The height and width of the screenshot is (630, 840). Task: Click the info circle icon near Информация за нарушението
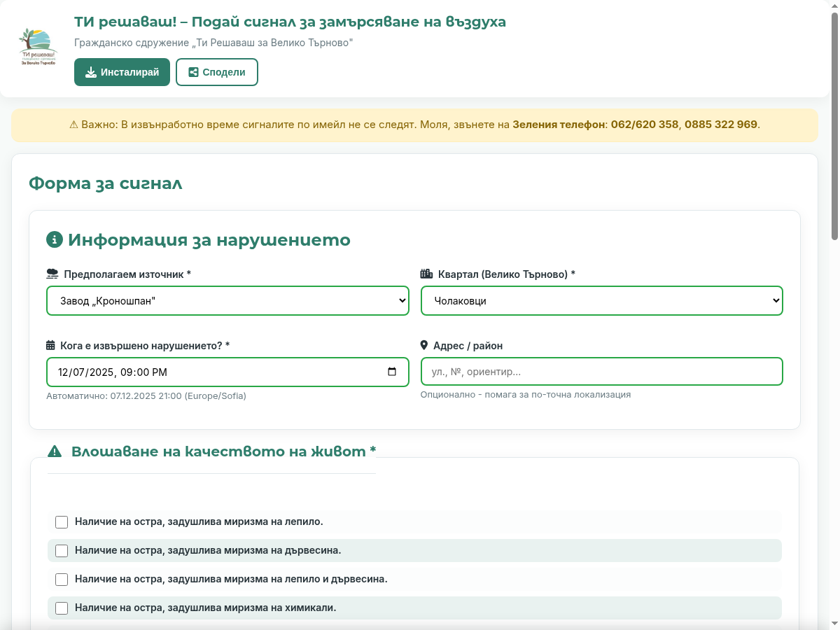pyautogui.click(x=55, y=239)
